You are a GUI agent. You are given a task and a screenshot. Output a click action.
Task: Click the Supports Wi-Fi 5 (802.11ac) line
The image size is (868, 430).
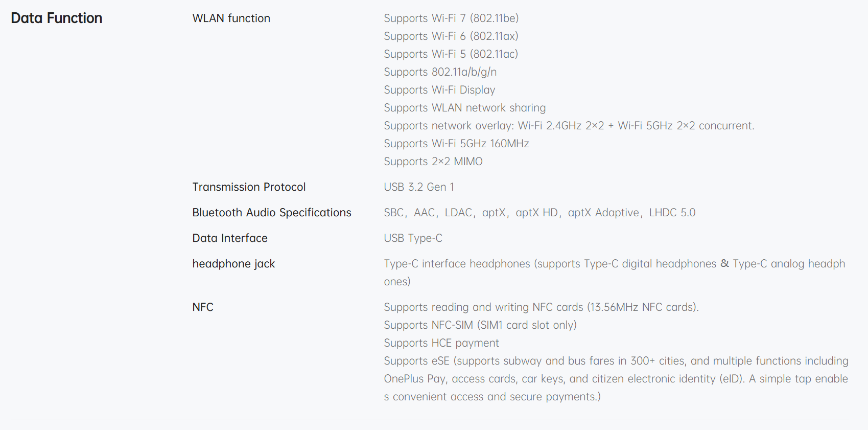pyautogui.click(x=451, y=54)
